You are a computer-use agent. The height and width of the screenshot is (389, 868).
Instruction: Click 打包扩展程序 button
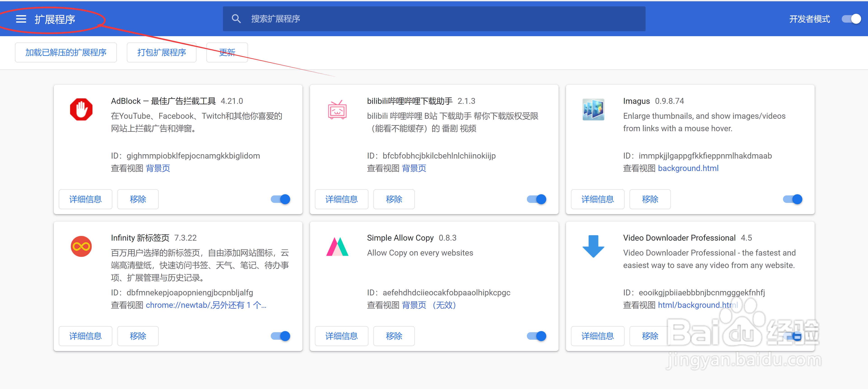click(x=161, y=53)
